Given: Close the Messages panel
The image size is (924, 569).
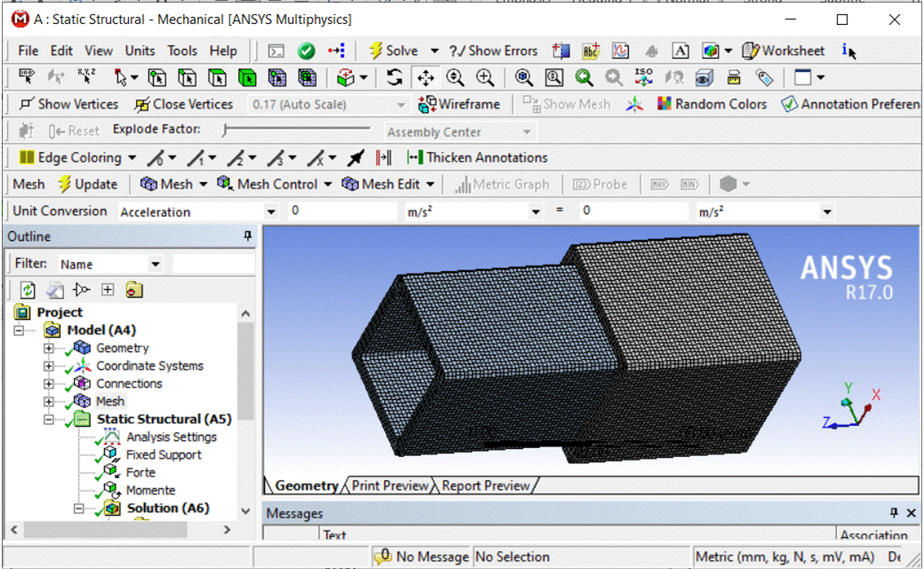Looking at the screenshot, I should (911, 513).
